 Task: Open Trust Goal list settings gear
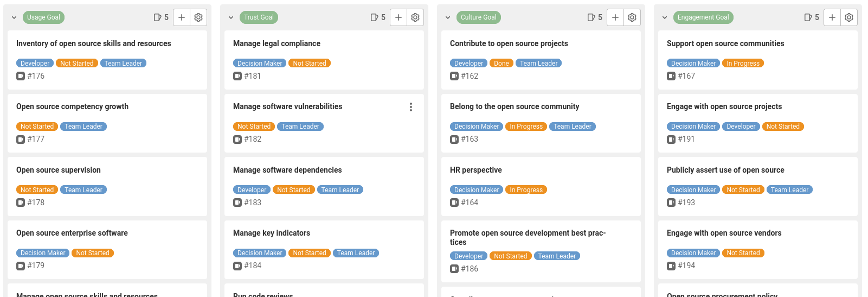[415, 17]
